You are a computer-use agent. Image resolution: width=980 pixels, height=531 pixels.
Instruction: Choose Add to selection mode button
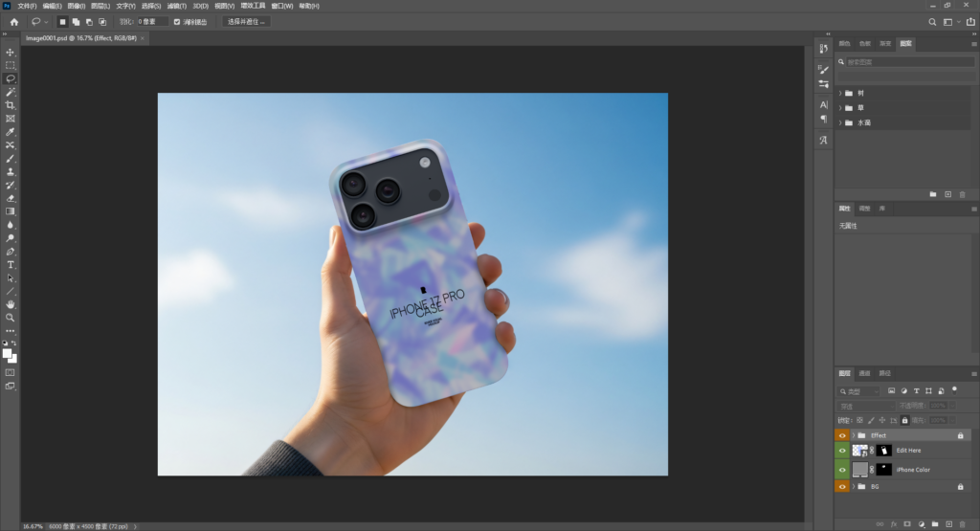76,22
